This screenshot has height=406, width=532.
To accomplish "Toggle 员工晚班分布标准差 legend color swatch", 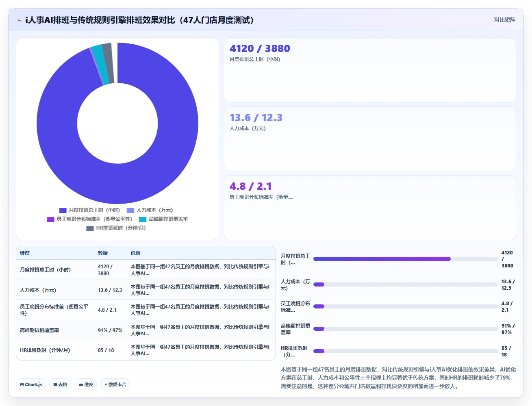I will (50, 219).
